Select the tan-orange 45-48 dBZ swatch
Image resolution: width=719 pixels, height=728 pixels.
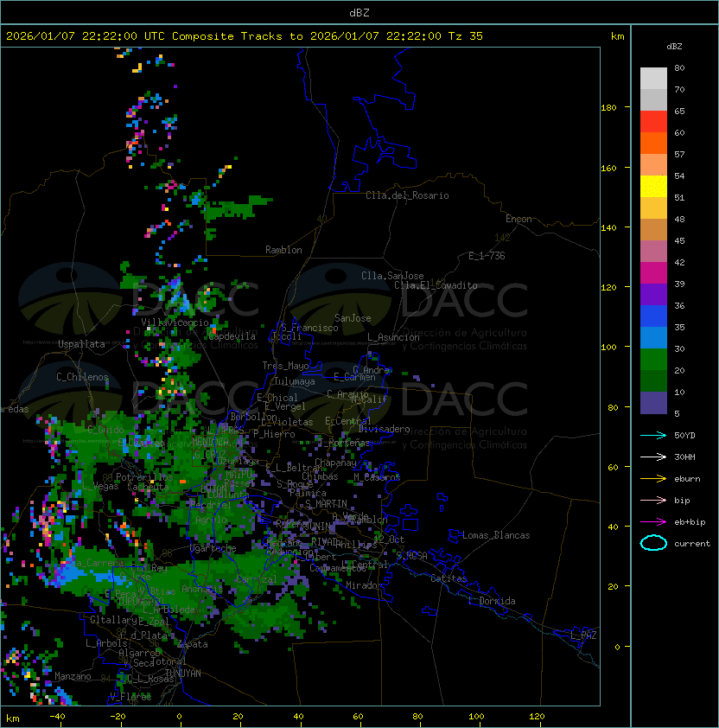click(x=653, y=229)
